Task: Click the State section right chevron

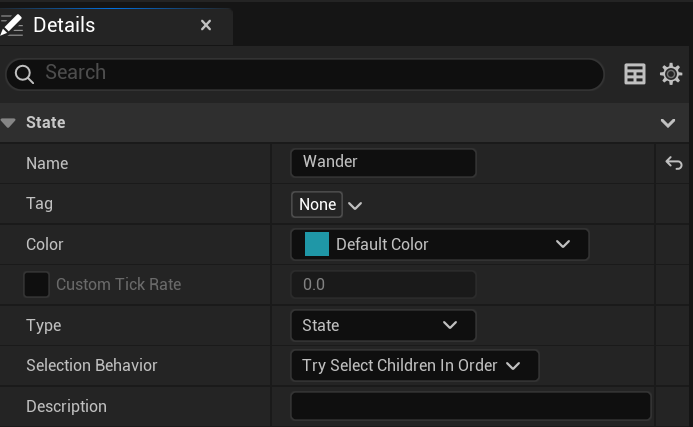Action: pyautogui.click(x=669, y=123)
